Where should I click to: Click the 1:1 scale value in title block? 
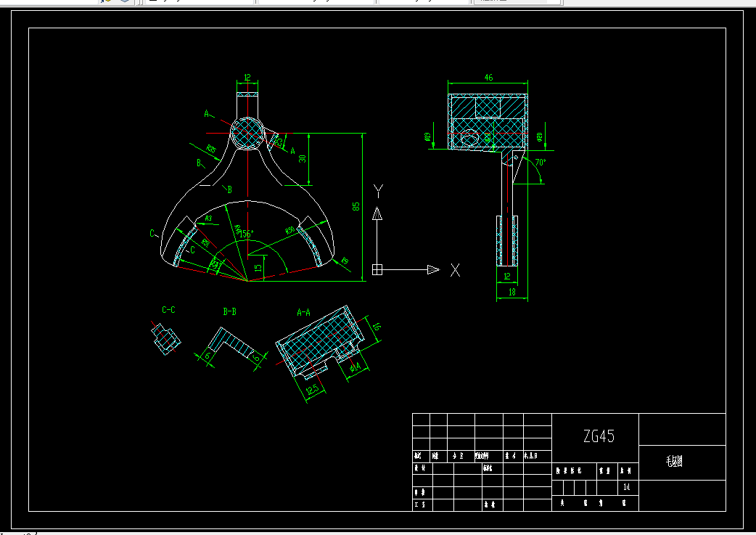[x=626, y=487]
